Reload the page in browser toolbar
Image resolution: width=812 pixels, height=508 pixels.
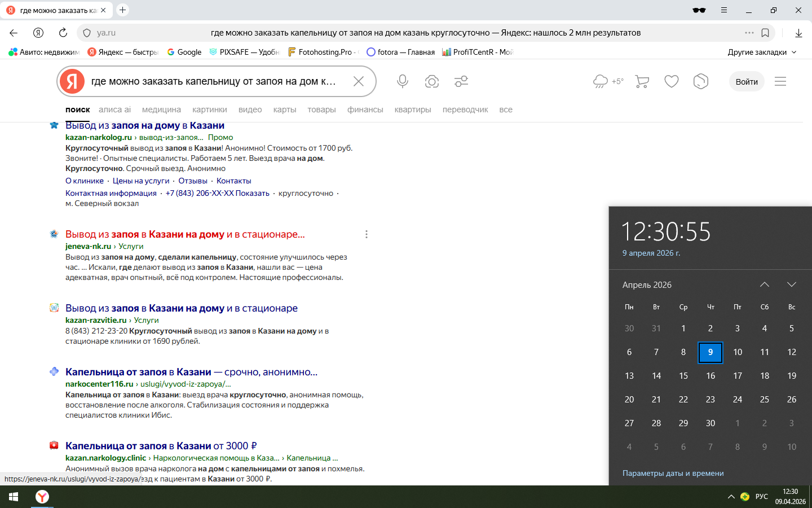(x=63, y=33)
